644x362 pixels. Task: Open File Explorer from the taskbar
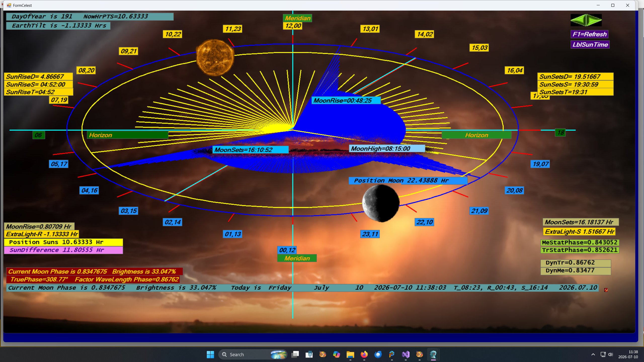pyautogui.click(x=350, y=354)
